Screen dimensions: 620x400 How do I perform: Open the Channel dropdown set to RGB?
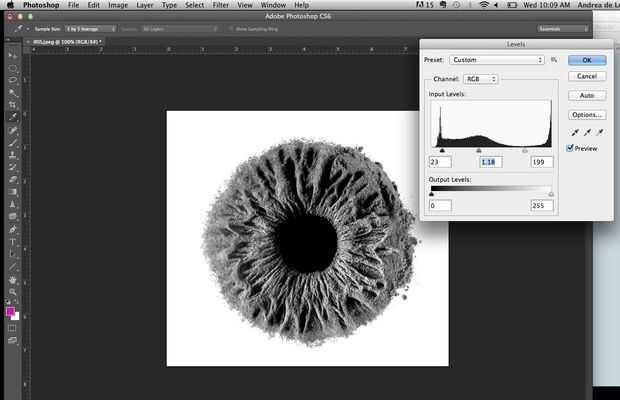coord(481,78)
